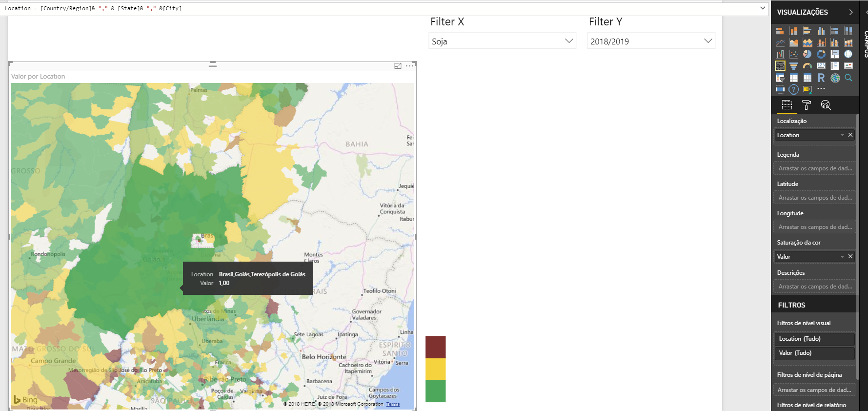Select the ArcGIS maps visual
This screenshot has height=411, width=868.
[835, 78]
